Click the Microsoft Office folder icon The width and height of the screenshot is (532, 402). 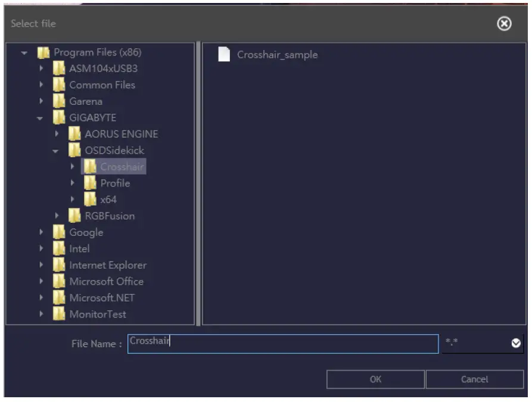coord(59,281)
